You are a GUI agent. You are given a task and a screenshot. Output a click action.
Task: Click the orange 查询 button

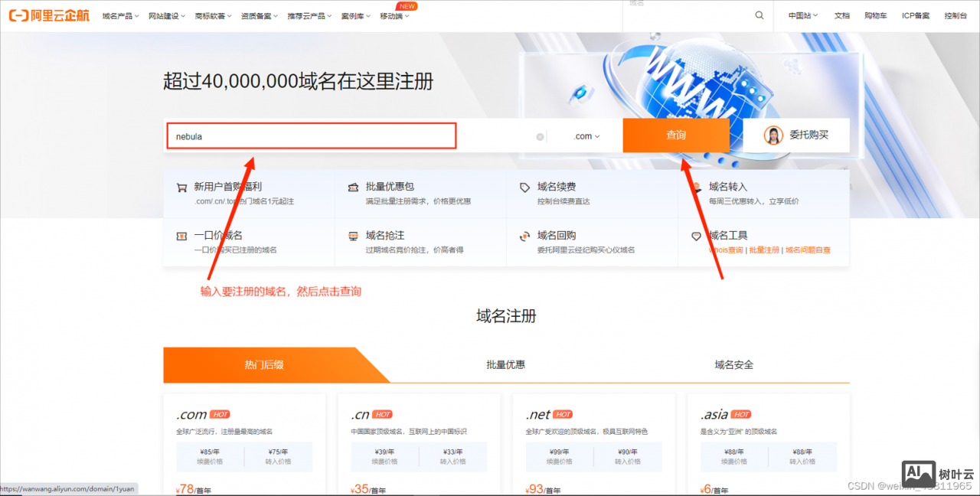tap(676, 135)
